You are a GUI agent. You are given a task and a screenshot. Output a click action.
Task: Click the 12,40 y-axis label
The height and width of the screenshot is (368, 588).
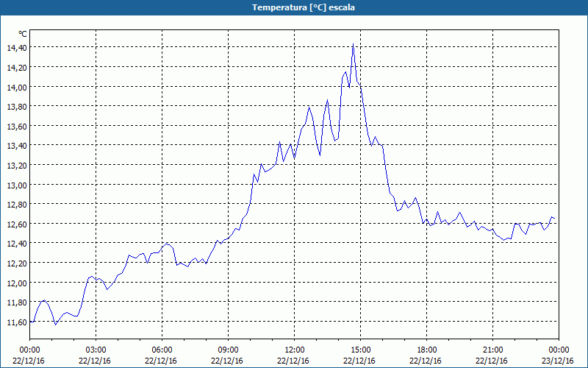[x=16, y=244]
